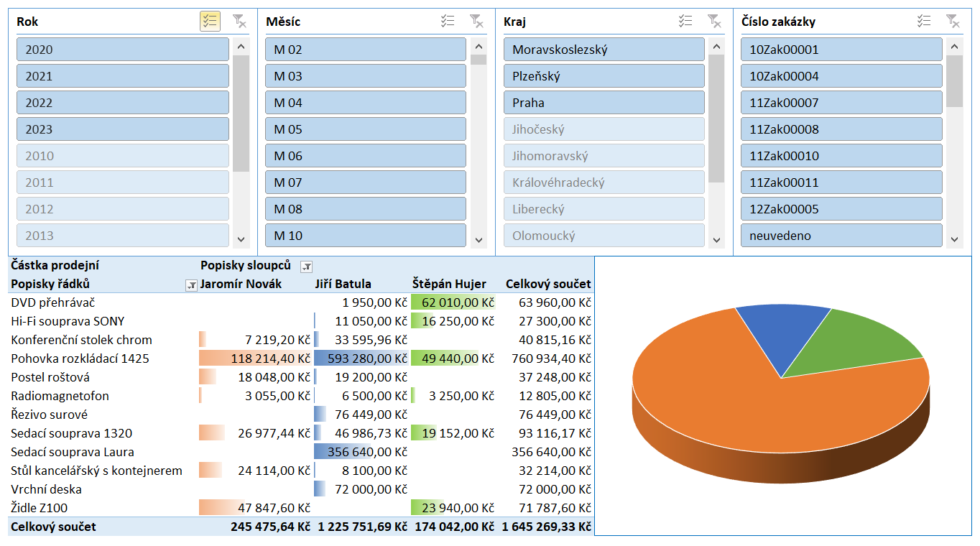The image size is (980, 546).
Task: Toggle year 2020 in Rok slicer
Action: point(123,50)
